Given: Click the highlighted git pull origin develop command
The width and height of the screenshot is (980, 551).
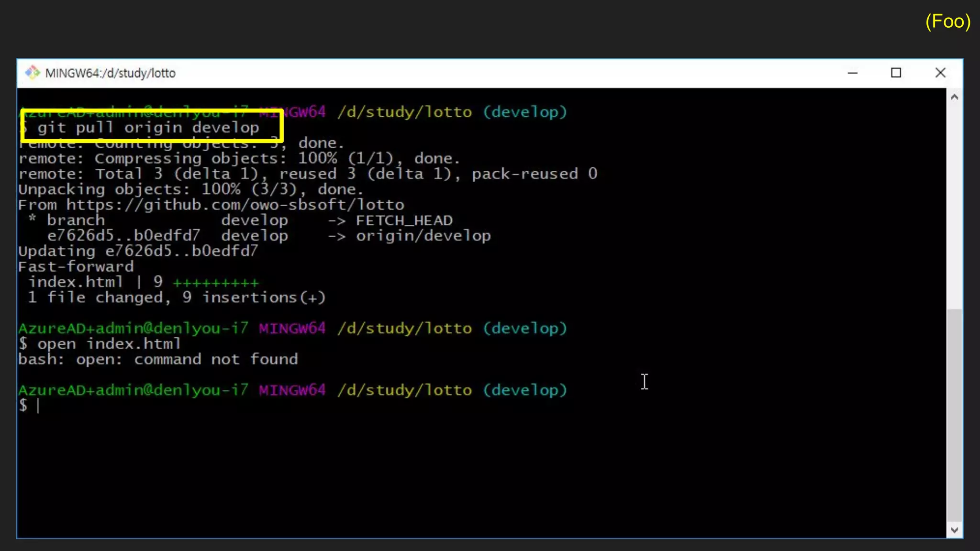Looking at the screenshot, I should 148,128.
